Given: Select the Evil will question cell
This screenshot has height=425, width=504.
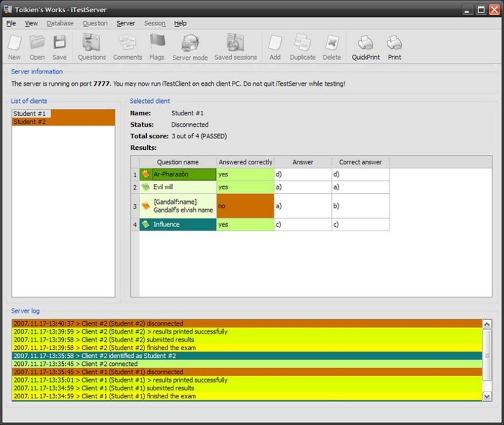Looking at the screenshot, I should 178,187.
